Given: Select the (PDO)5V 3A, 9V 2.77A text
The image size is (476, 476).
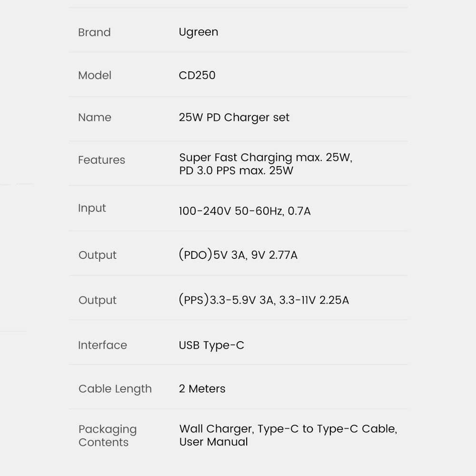Looking at the screenshot, I should point(238,255).
